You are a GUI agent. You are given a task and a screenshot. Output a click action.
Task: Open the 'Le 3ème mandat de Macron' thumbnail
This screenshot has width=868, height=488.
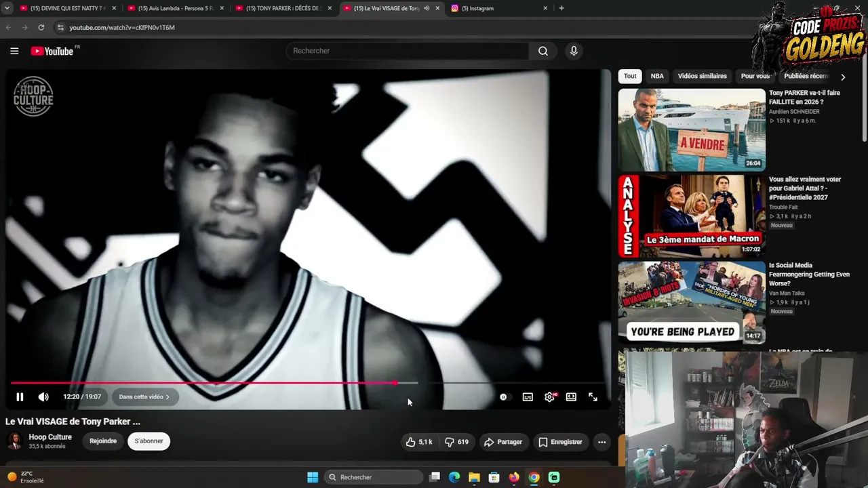[692, 216]
